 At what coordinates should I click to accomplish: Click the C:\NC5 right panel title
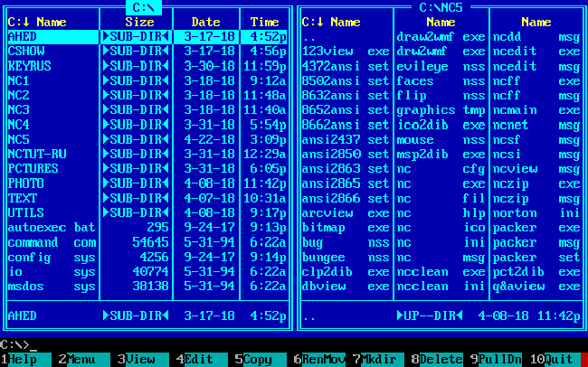pos(441,7)
